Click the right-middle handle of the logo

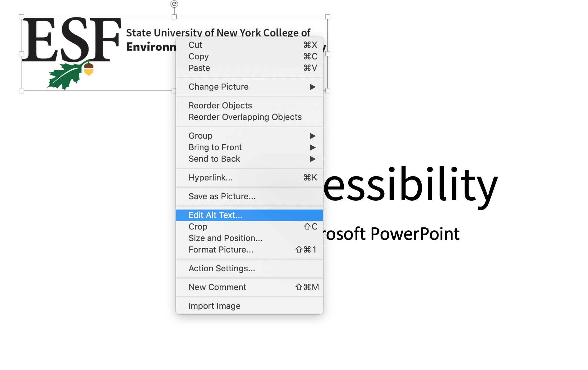328,54
